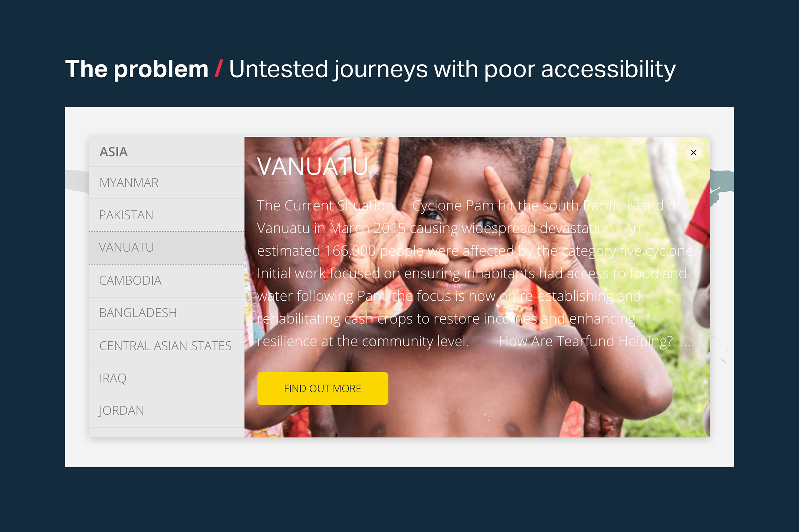The image size is (799, 532).
Task: Select Iraq in the Asia list
Action: [167, 378]
